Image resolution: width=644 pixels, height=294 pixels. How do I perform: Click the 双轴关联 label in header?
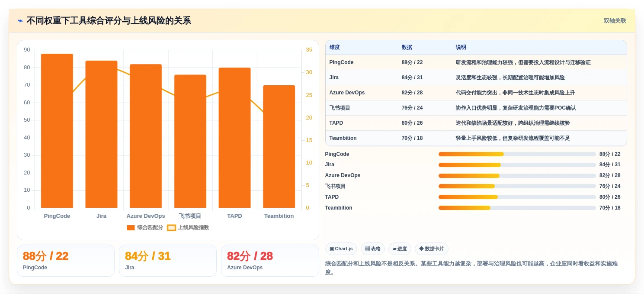(615, 21)
